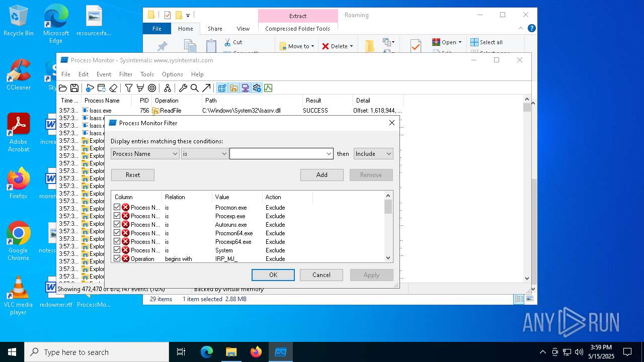Image resolution: width=644 pixels, height=362 pixels.
Task: Open CCleaner desktop shortcut
Action: [x=19, y=75]
